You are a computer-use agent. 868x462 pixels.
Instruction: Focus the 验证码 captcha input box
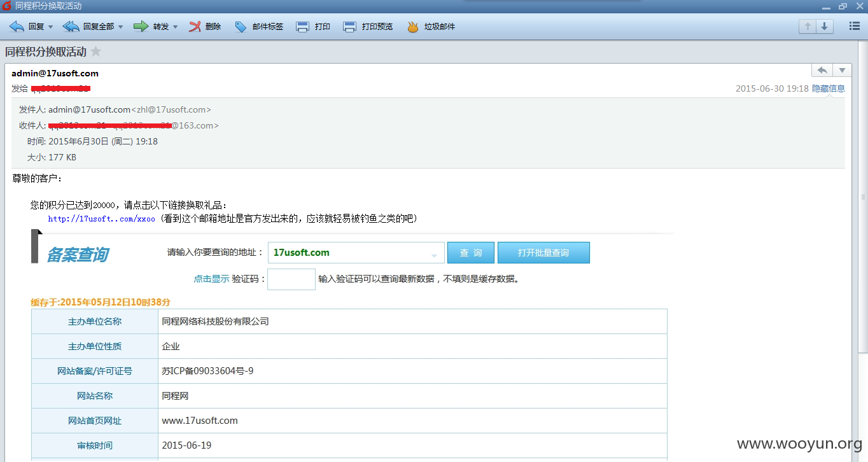coord(291,279)
